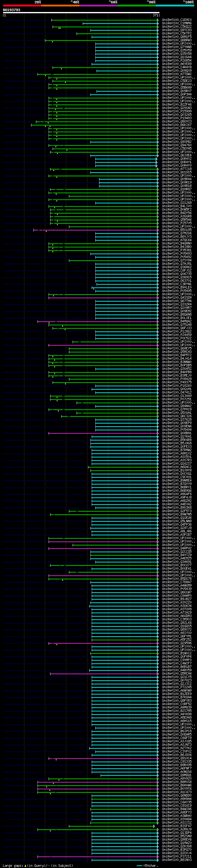Click the label UniRef100_Q67TM4

coord(176,301)
